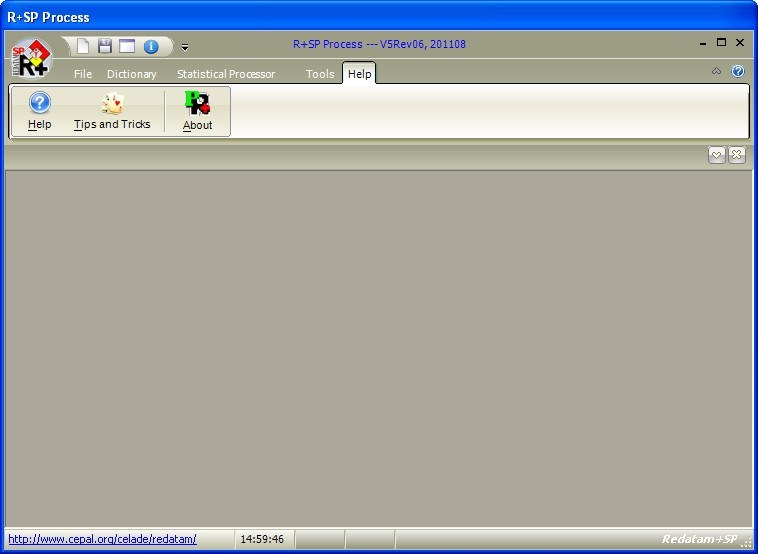Click the window resize grip at bottom corner

click(747, 543)
